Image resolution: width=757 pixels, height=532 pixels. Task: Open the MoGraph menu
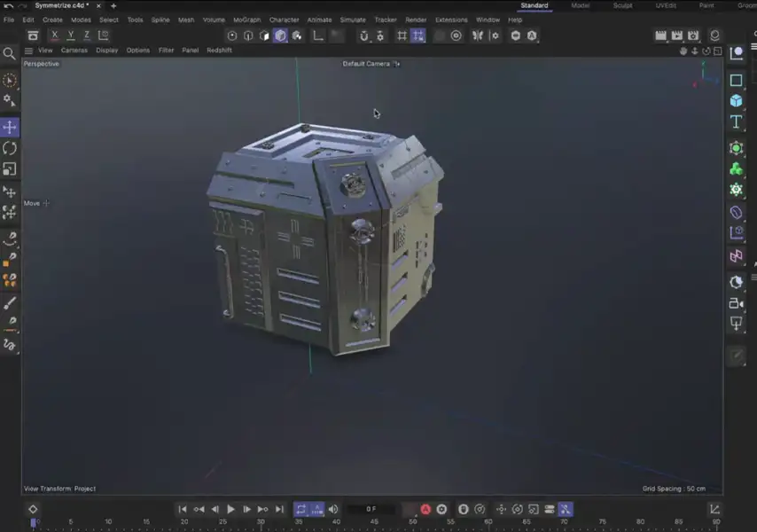pos(246,20)
